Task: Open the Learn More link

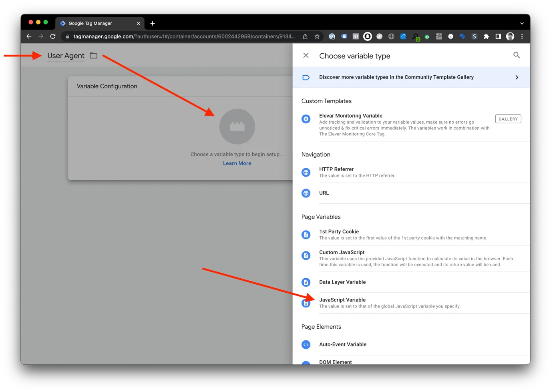Action: coord(237,163)
